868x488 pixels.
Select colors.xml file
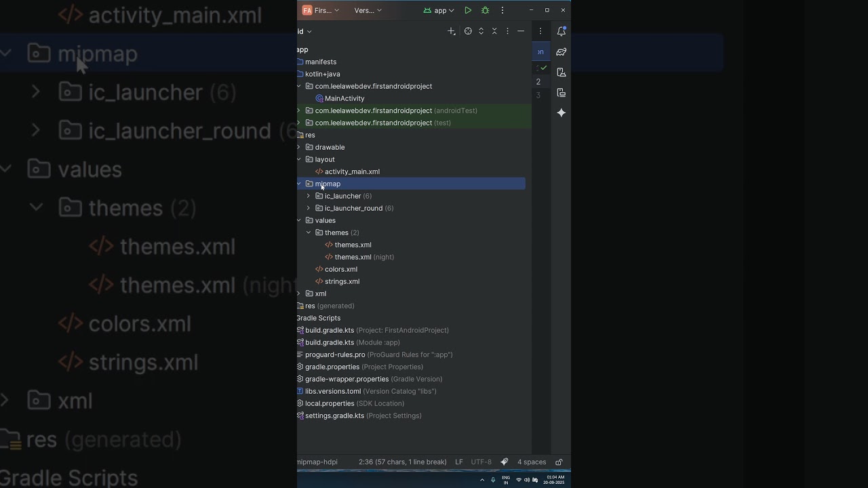point(341,269)
